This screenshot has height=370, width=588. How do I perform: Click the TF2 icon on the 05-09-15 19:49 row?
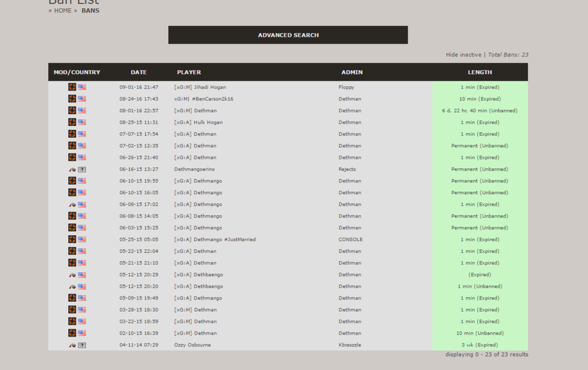click(x=72, y=298)
